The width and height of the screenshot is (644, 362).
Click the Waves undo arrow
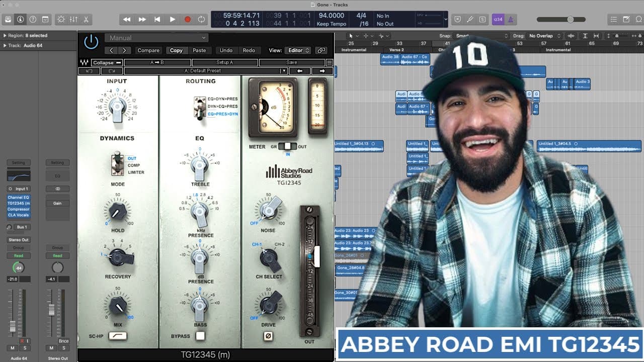(90, 71)
